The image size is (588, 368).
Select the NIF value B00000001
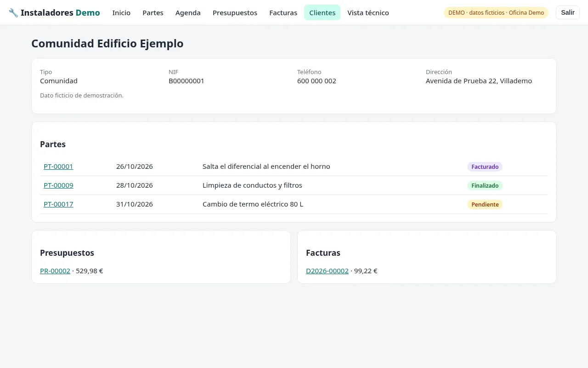coord(187,81)
